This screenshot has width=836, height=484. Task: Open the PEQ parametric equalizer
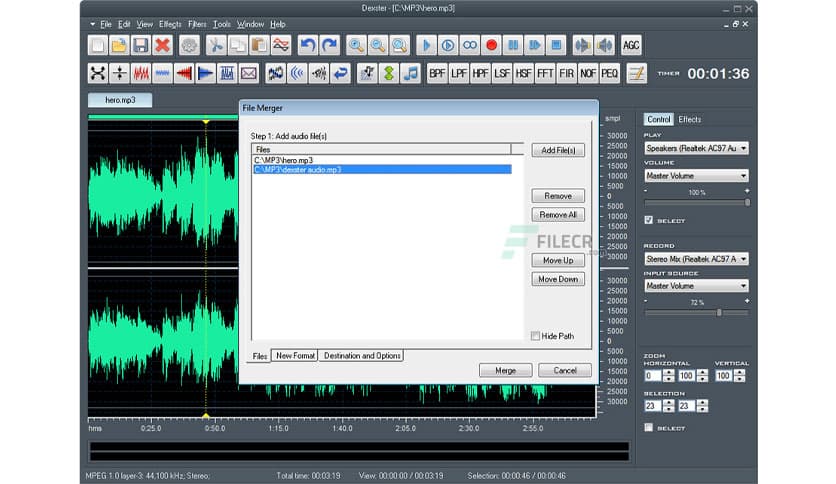click(609, 74)
